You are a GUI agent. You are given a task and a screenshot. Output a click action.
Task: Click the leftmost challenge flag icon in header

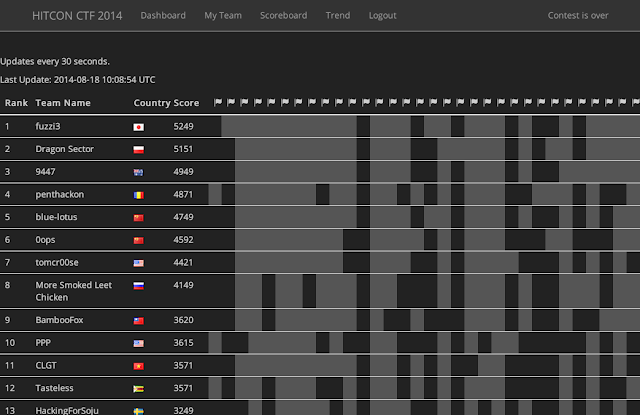[218, 102]
